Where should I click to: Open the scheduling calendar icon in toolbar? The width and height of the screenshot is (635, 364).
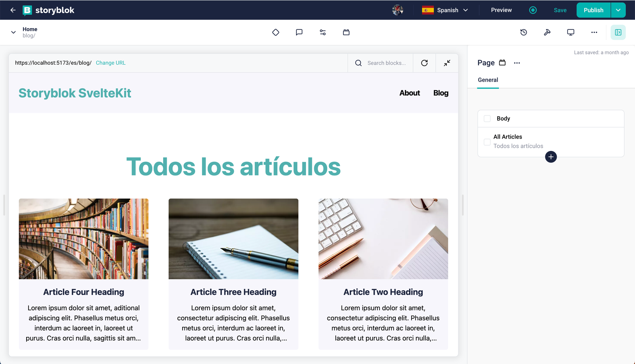coord(346,33)
